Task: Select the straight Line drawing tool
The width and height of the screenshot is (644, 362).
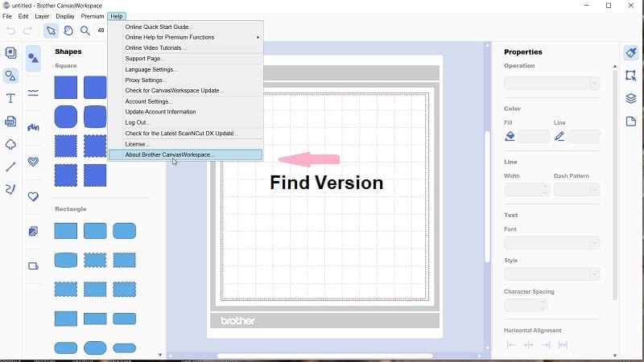Action: 10,167
